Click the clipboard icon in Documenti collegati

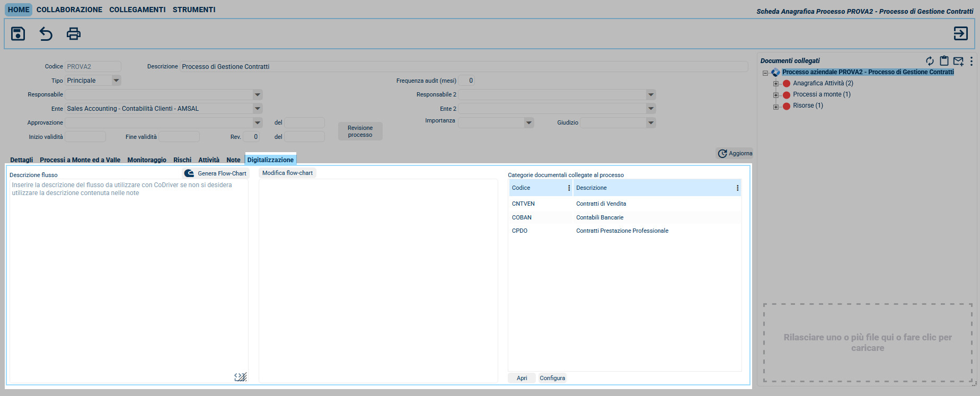(x=944, y=61)
